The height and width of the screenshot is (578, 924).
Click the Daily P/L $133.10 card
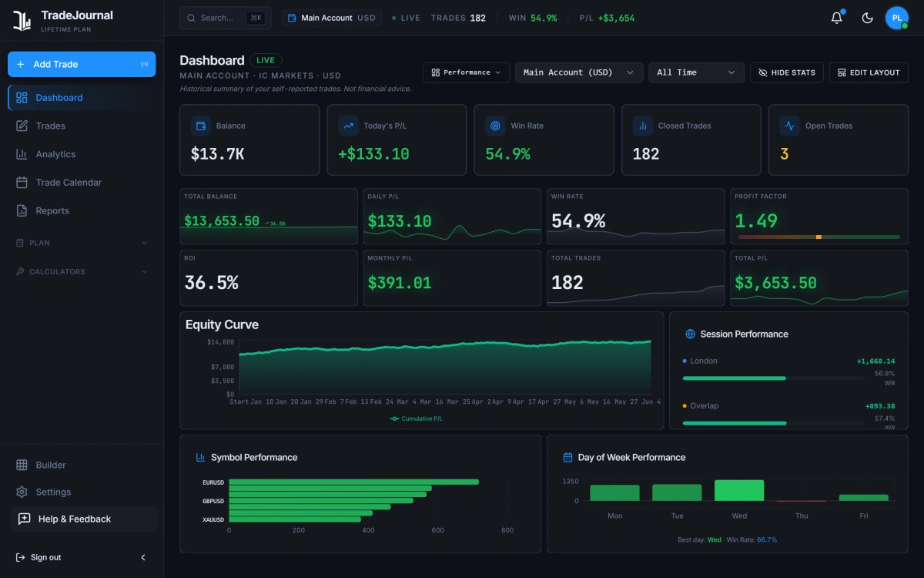point(452,215)
